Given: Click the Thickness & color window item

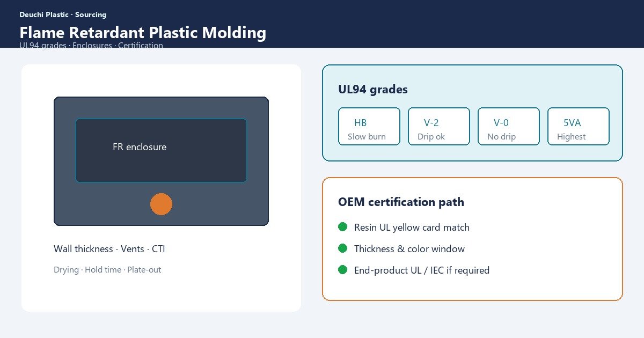Looking at the screenshot, I should point(409,249).
